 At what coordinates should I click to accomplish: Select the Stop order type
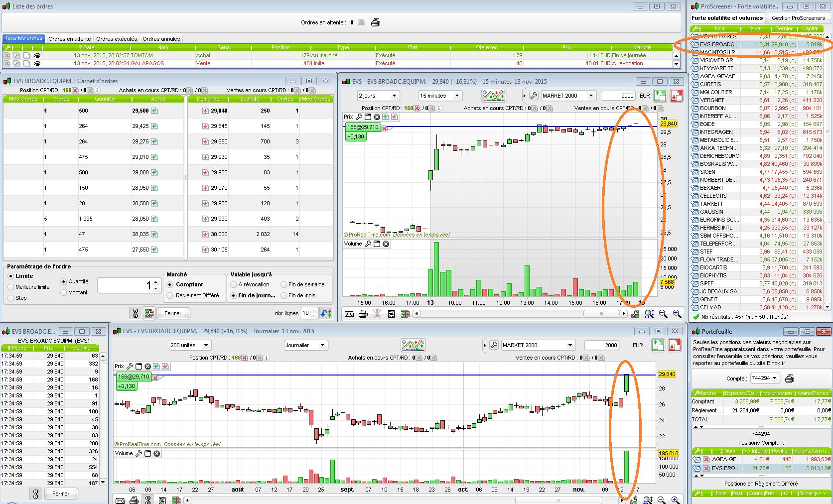pos(11,298)
